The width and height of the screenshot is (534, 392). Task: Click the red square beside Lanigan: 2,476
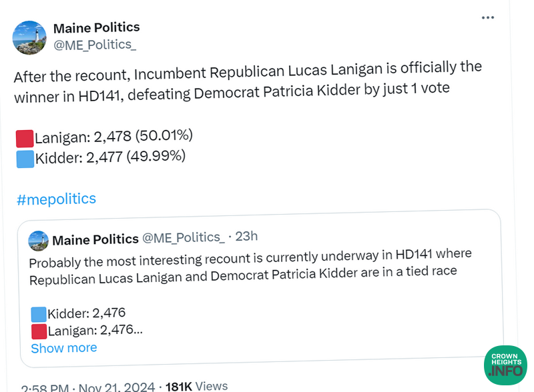click(39, 331)
